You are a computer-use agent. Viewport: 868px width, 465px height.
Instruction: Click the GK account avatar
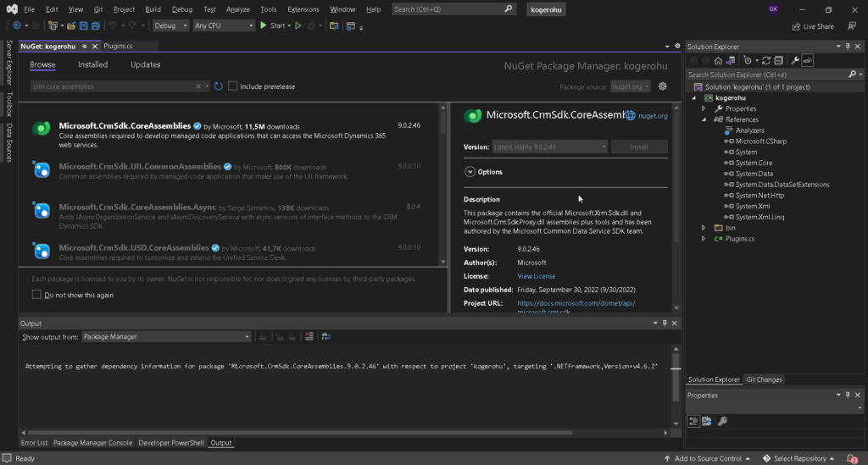click(x=773, y=8)
